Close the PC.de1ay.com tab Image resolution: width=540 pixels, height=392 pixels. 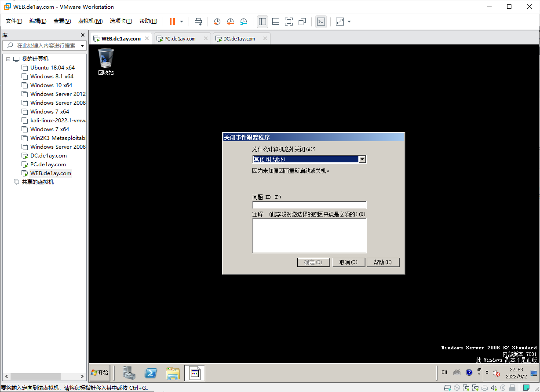coord(206,39)
